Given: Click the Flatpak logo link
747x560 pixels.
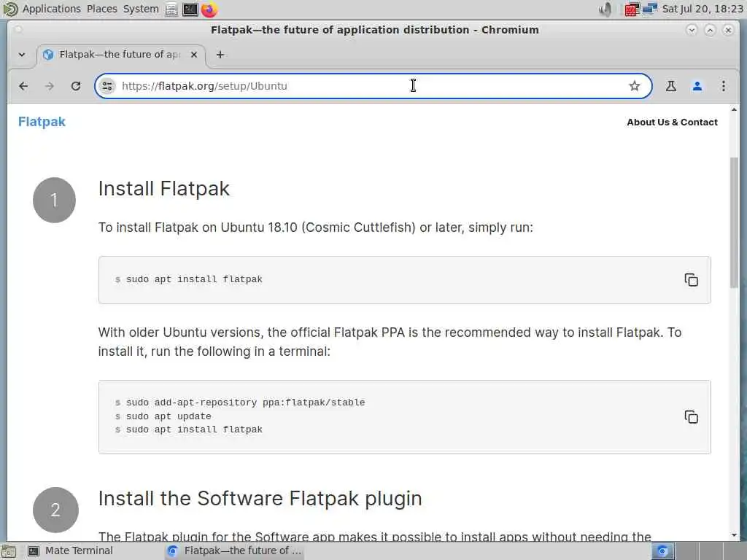Looking at the screenshot, I should click(42, 122).
